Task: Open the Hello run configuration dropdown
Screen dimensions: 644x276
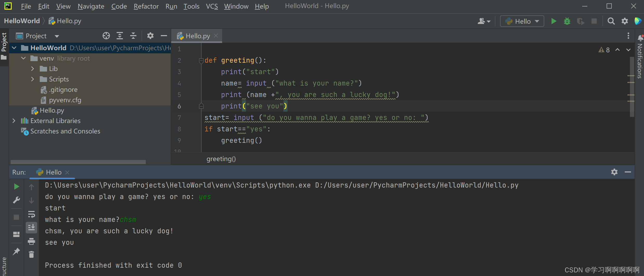Action: (522, 21)
